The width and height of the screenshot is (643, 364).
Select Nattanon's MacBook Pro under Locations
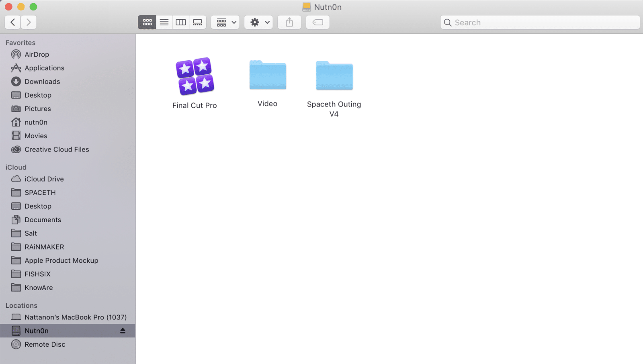tap(75, 317)
